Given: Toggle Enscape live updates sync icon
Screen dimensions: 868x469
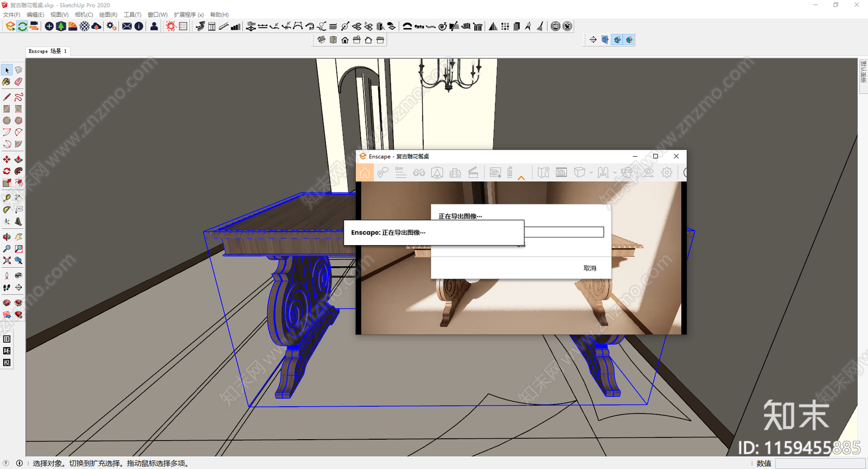Looking at the screenshot, I should pos(22,26).
